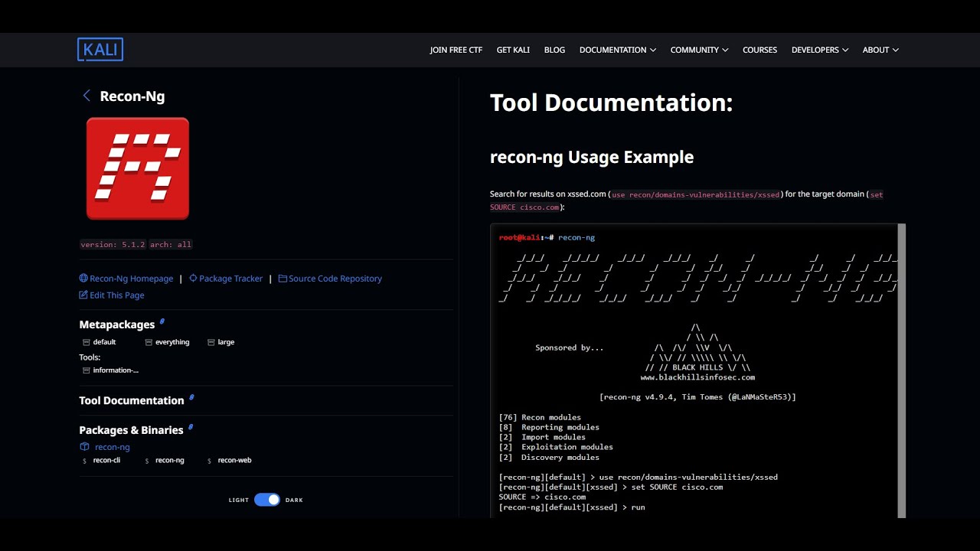
Task: Click the Metapackages sidebar heading
Action: click(117, 324)
